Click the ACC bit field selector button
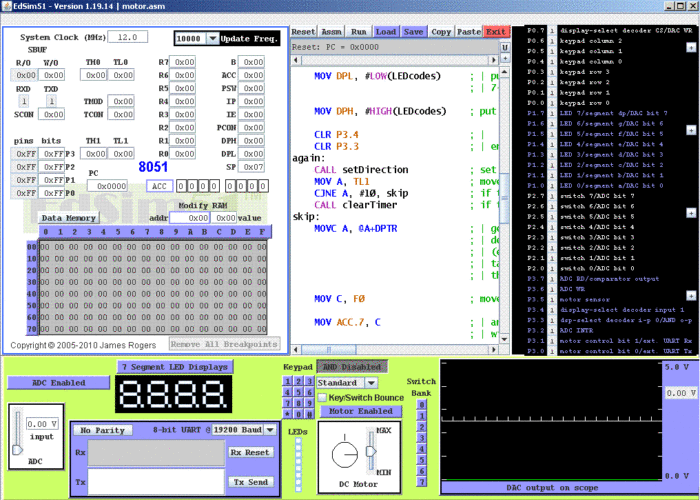 [159, 186]
